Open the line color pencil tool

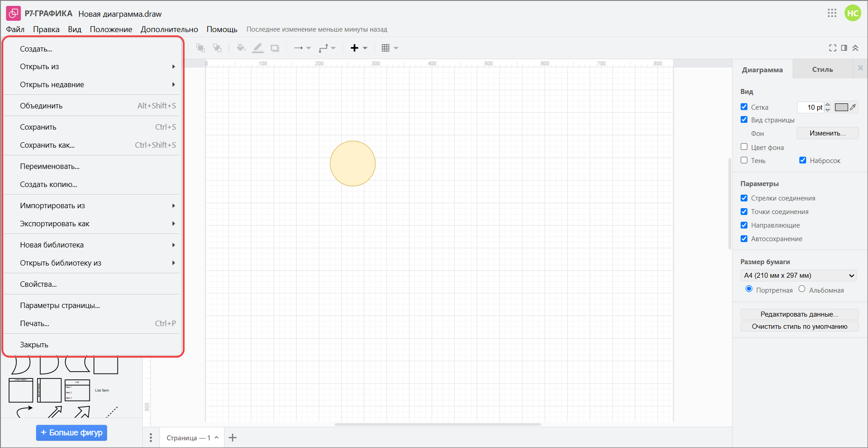click(x=258, y=48)
